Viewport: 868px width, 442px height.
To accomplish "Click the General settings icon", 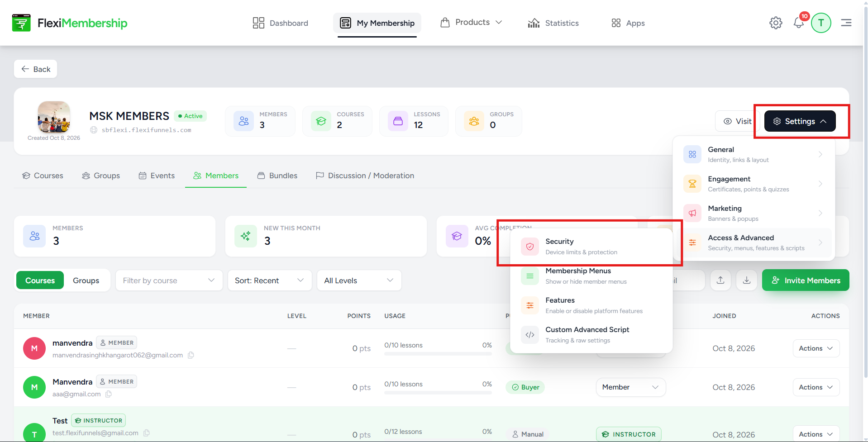I will tap(692, 154).
